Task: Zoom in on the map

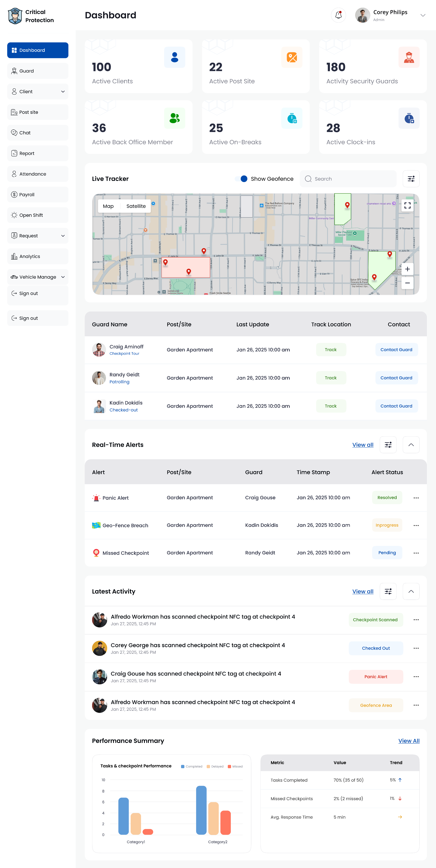Action: click(x=407, y=269)
